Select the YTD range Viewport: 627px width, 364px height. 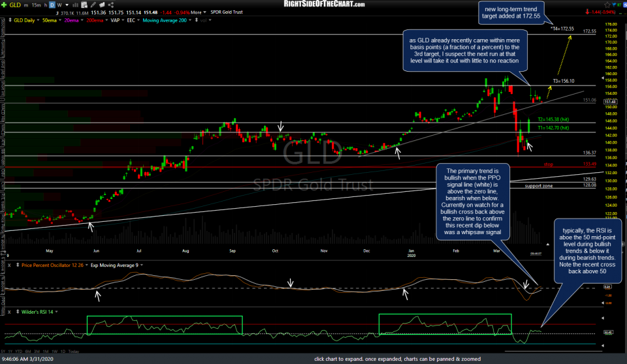[x=18, y=352]
